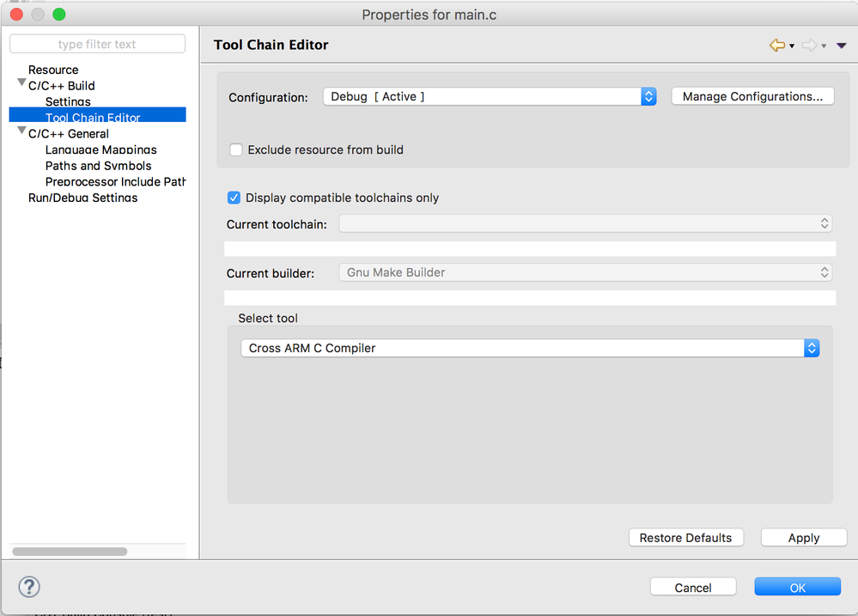Open the back history dropdown arrow
The height and width of the screenshot is (616, 858).
(x=792, y=46)
